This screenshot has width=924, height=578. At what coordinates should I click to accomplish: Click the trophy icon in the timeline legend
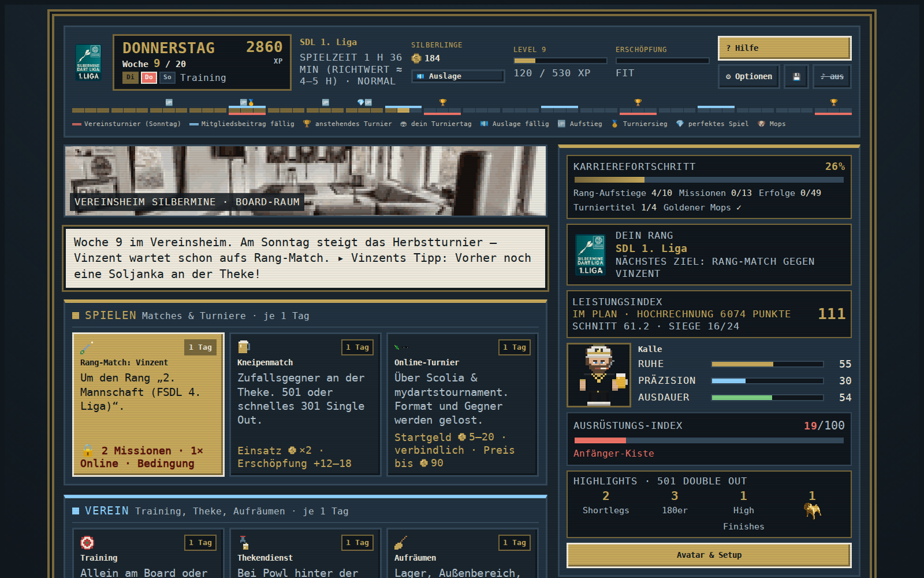(307, 124)
